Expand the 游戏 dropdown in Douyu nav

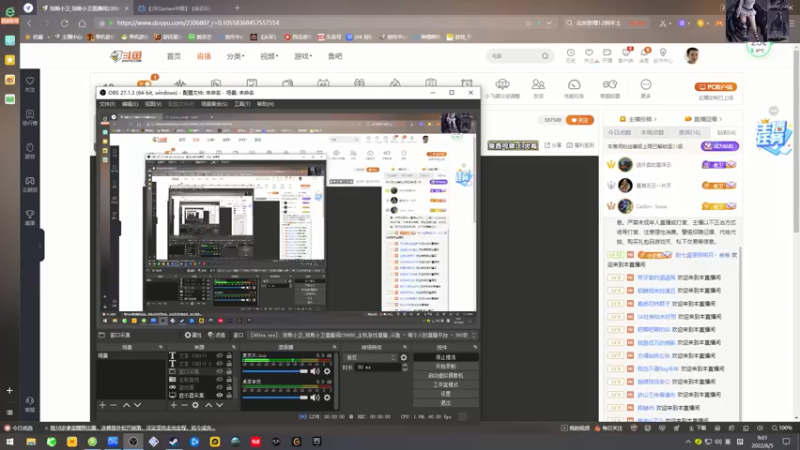(x=303, y=56)
